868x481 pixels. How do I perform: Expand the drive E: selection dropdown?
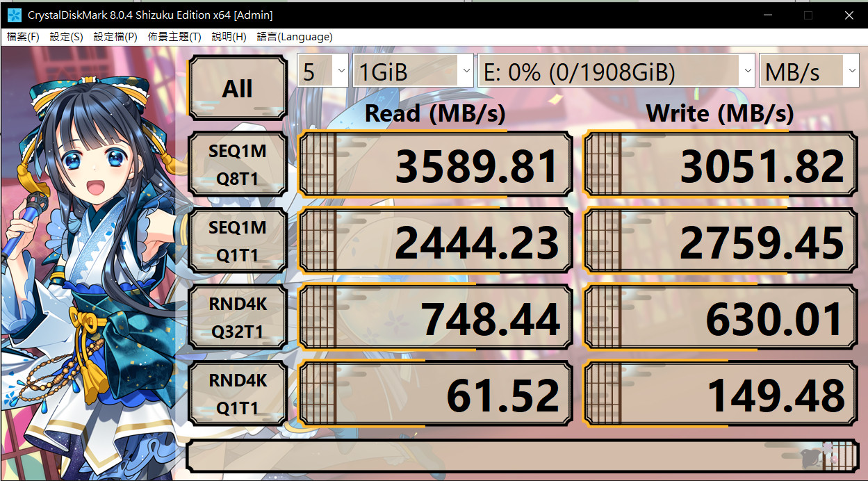click(616, 71)
